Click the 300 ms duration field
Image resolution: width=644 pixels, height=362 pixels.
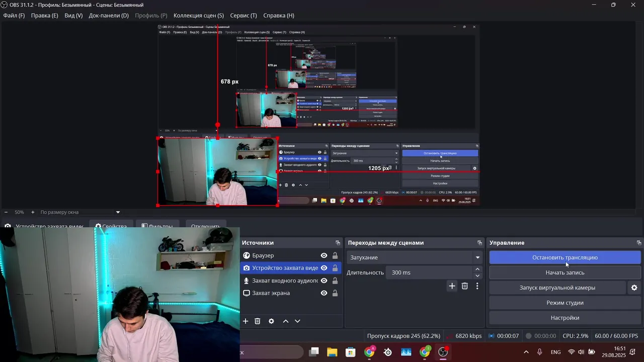coord(430,273)
